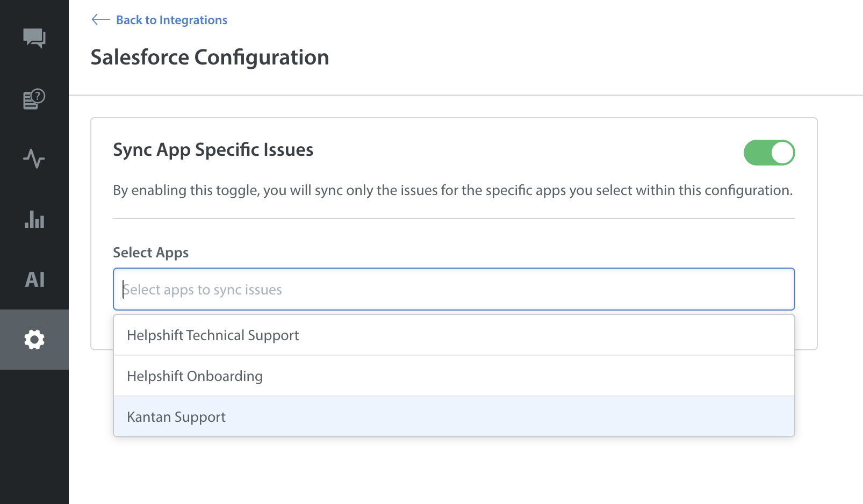Focus the Select apps to sync issues field
The height and width of the screenshot is (504, 863).
point(454,289)
